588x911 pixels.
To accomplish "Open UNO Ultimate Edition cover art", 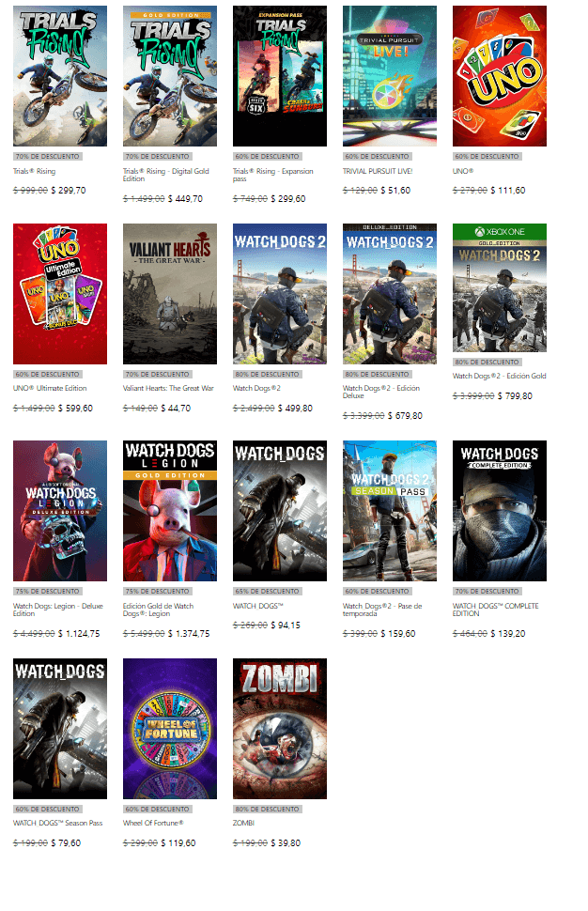I will (60, 294).
